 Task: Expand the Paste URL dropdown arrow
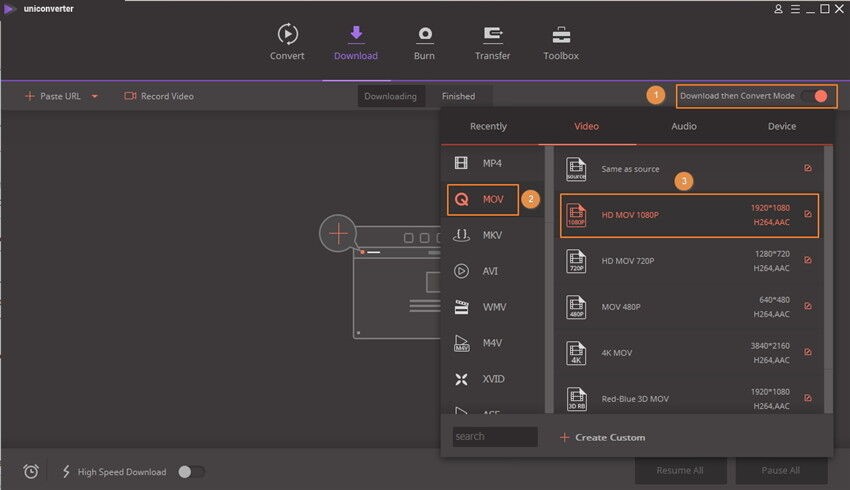coord(95,97)
